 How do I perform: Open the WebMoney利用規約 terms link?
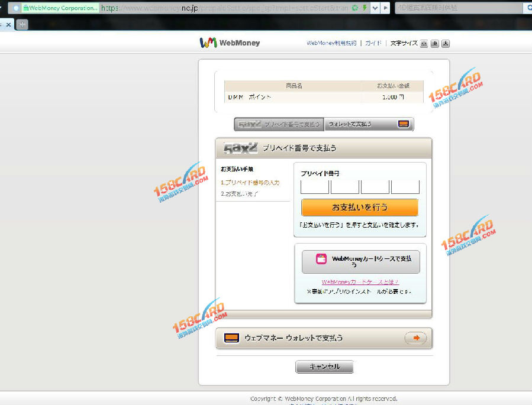pyautogui.click(x=331, y=43)
